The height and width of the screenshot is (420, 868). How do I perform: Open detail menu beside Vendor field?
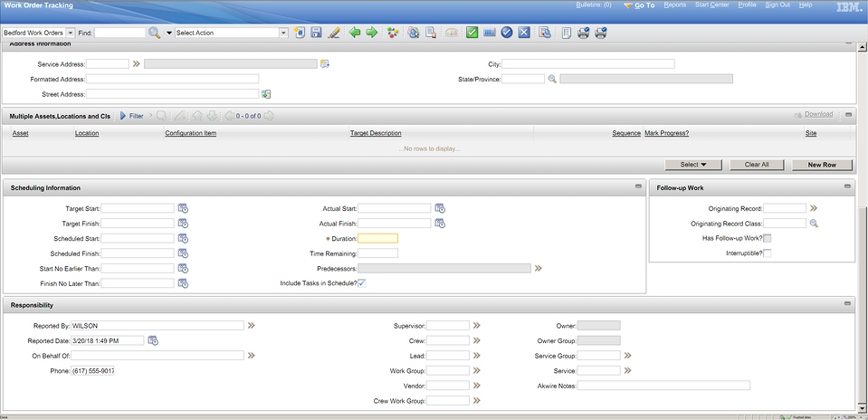tap(477, 386)
